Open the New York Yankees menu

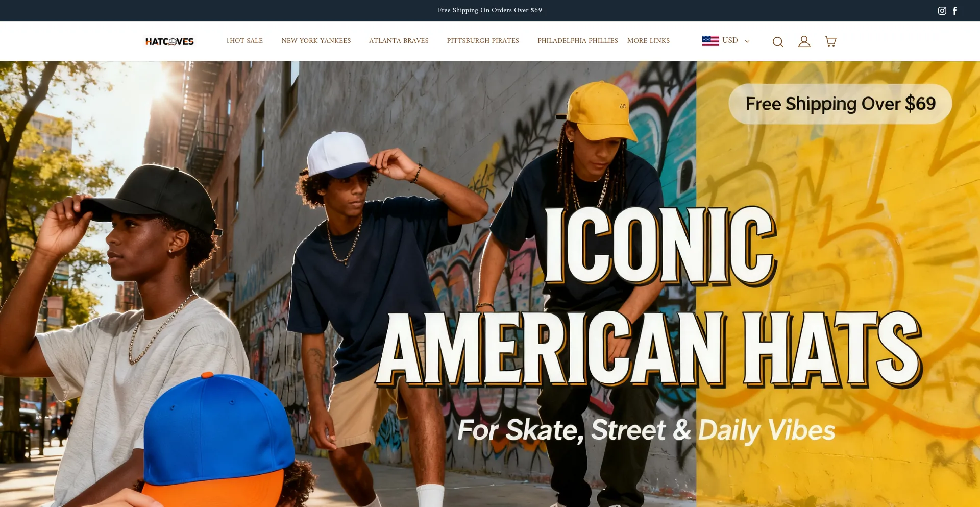pyautogui.click(x=316, y=41)
